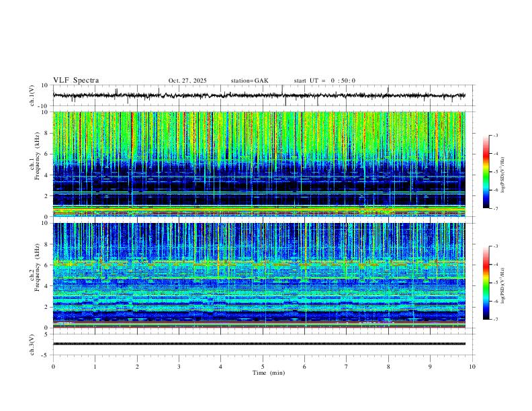This screenshot has height=411, width=532.
Task: Click the "station=GAK" label
Action: pyautogui.click(x=249, y=81)
